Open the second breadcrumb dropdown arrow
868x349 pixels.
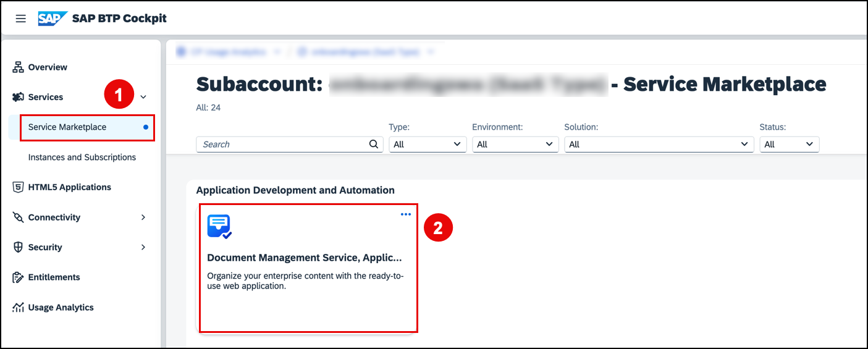point(431,52)
